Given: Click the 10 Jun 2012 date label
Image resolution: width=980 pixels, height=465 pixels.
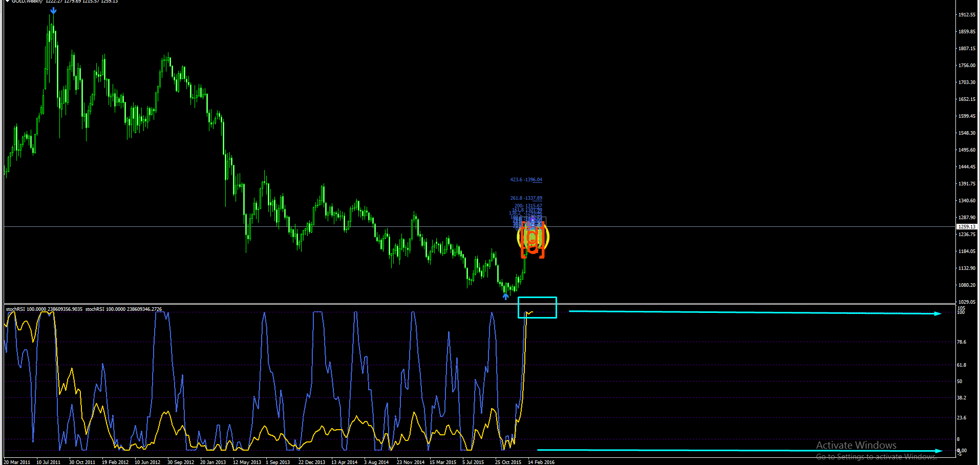Looking at the screenshot, I should (147, 462).
